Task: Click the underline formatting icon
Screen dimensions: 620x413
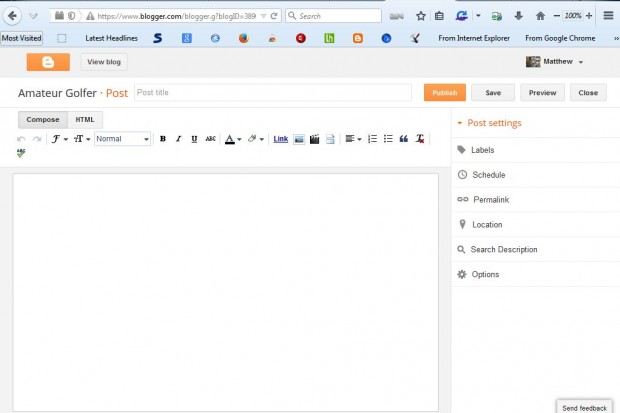Action: pyautogui.click(x=194, y=139)
